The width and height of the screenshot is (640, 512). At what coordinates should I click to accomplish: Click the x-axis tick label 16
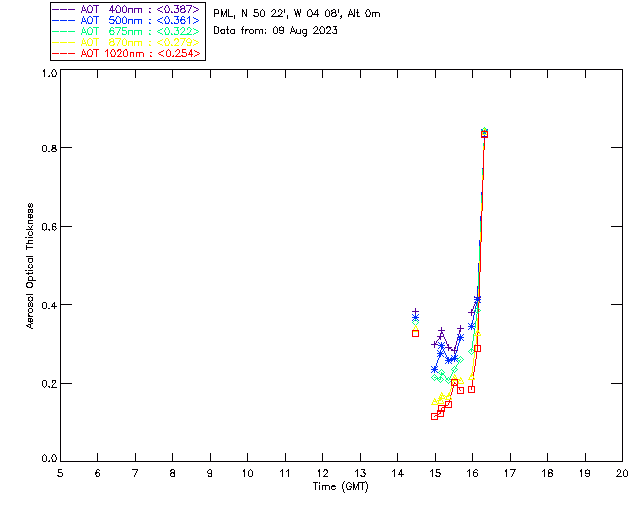(473, 473)
